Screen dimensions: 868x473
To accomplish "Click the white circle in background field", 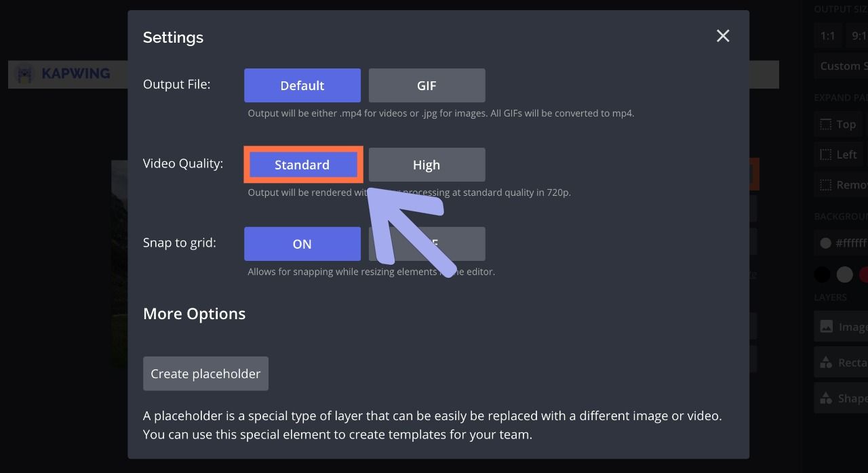I will point(825,243).
